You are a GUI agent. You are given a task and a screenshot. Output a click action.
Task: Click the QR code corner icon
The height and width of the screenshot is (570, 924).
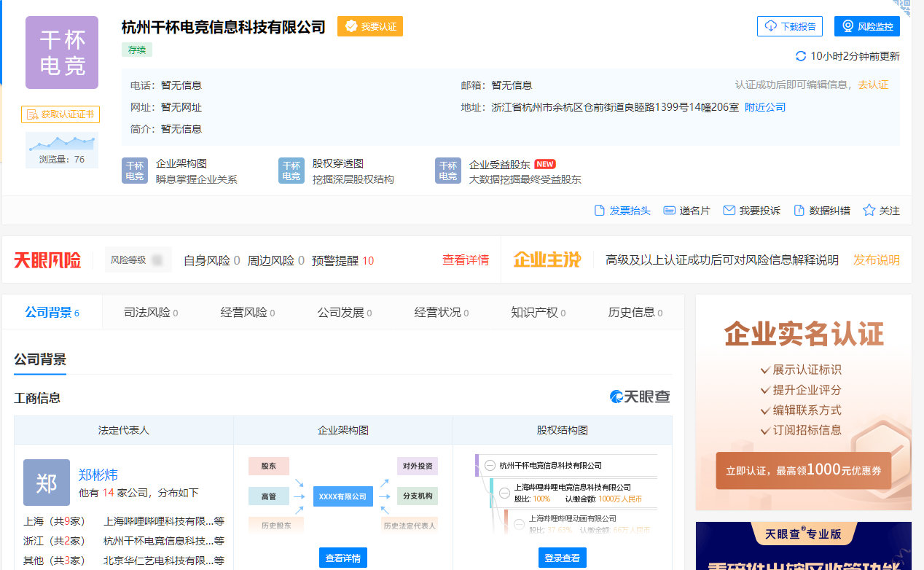tap(902, 7)
